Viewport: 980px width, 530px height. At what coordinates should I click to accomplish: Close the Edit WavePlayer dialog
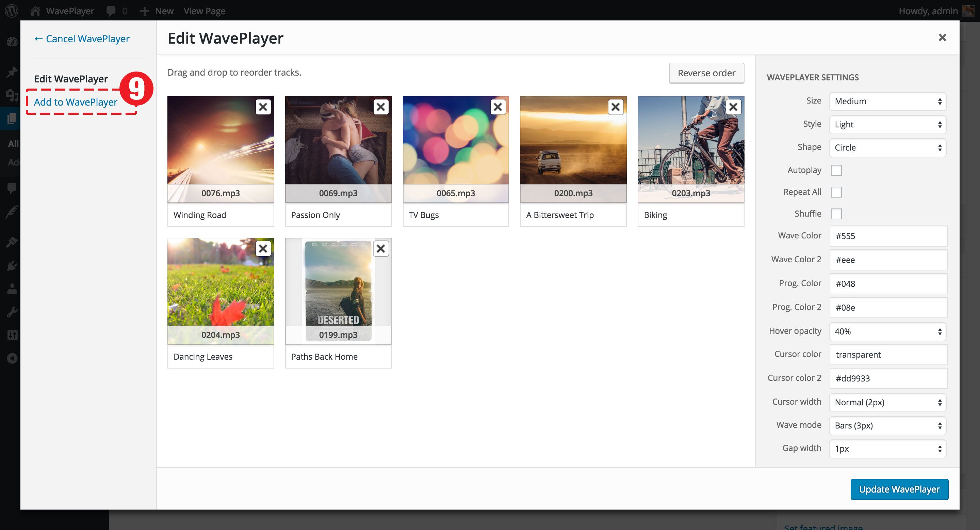(x=942, y=37)
